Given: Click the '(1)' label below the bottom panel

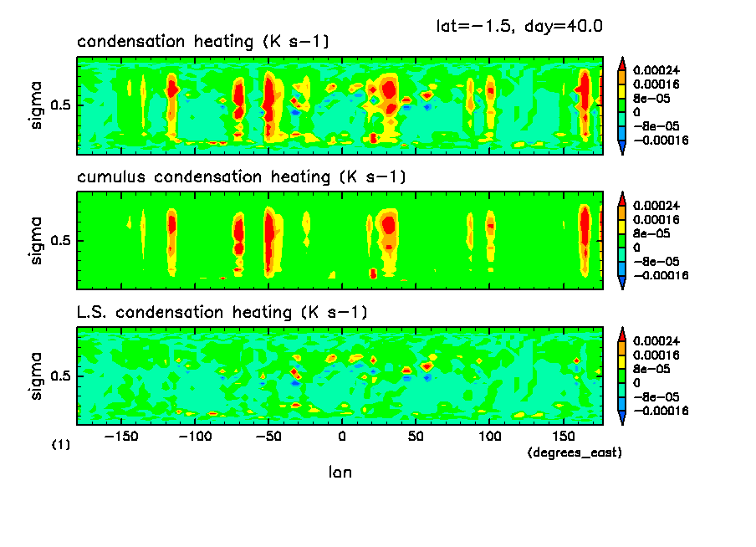Looking at the screenshot, I should [x=61, y=446].
